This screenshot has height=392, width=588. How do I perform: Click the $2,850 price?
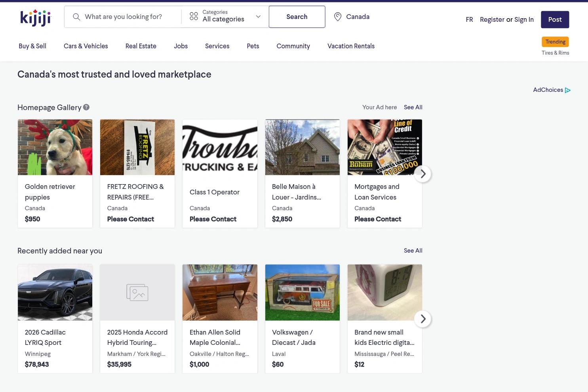[x=282, y=219]
